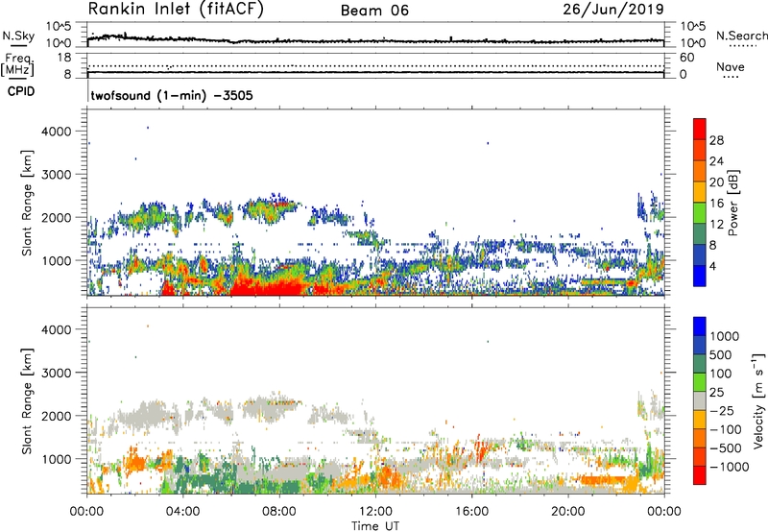Viewport: 768px width, 532px height.
Task: Click the 16:00 time axis tick label
Action: [x=471, y=512]
